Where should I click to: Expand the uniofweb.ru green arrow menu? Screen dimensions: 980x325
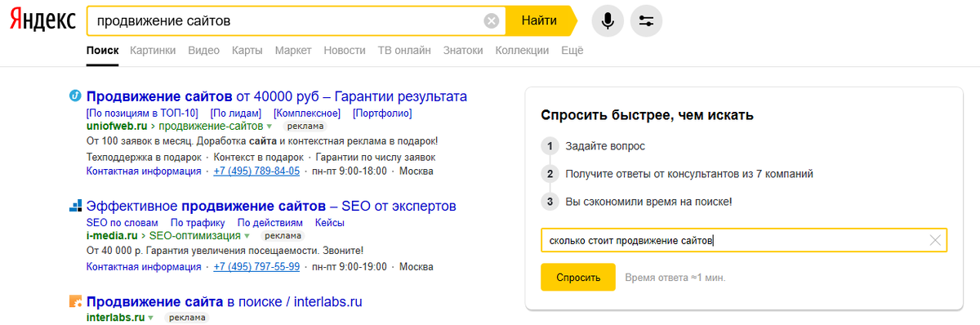(x=269, y=127)
